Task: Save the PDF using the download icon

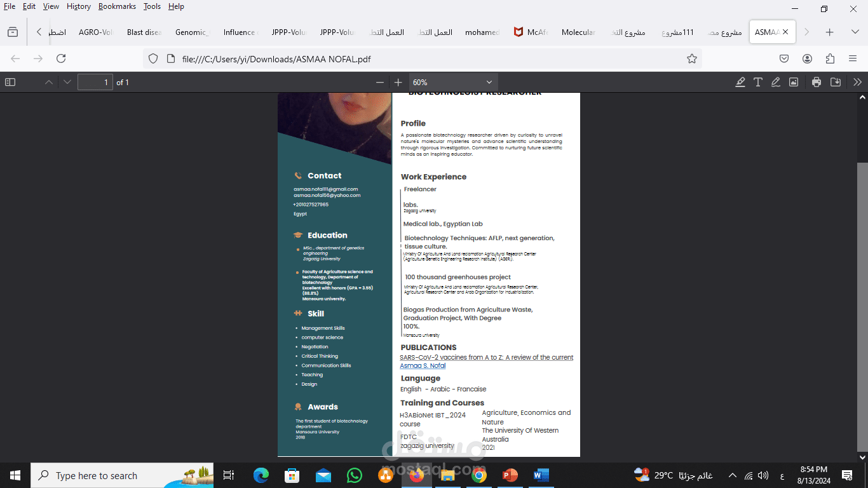Action: 836,81
